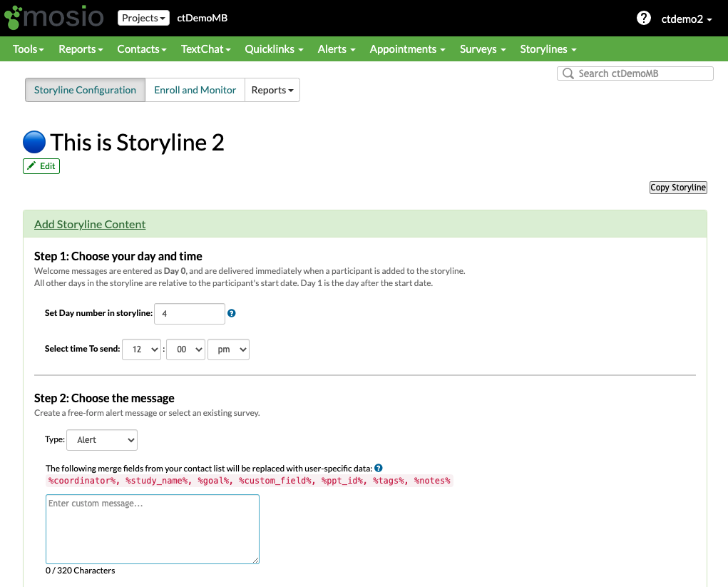
Task: Switch to Enroll and Monitor tab
Action: pyautogui.click(x=195, y=90)
